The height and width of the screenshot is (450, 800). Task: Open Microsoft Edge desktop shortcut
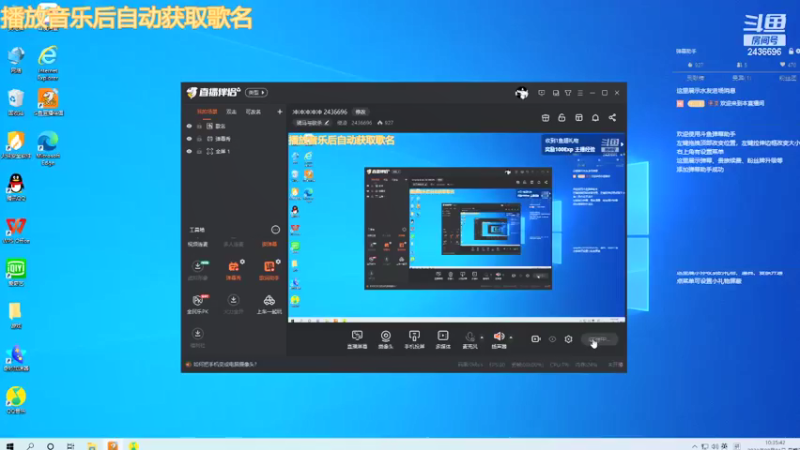(48, 148)
